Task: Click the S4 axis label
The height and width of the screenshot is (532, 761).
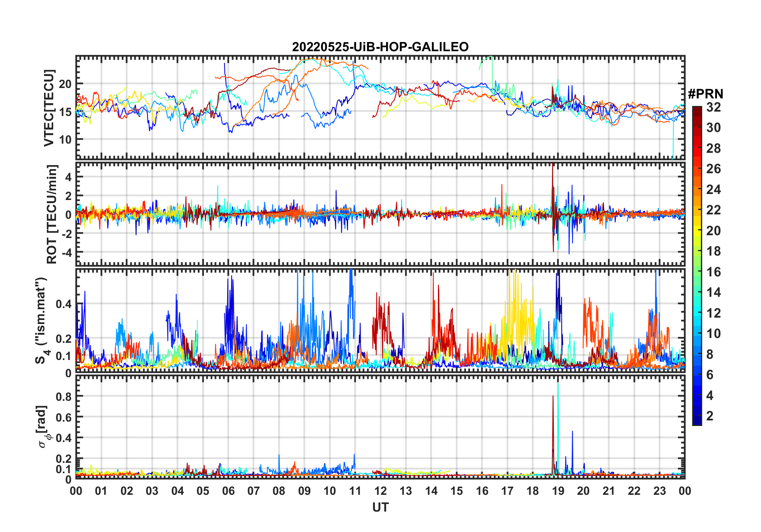Action: [x=41, y=321]
